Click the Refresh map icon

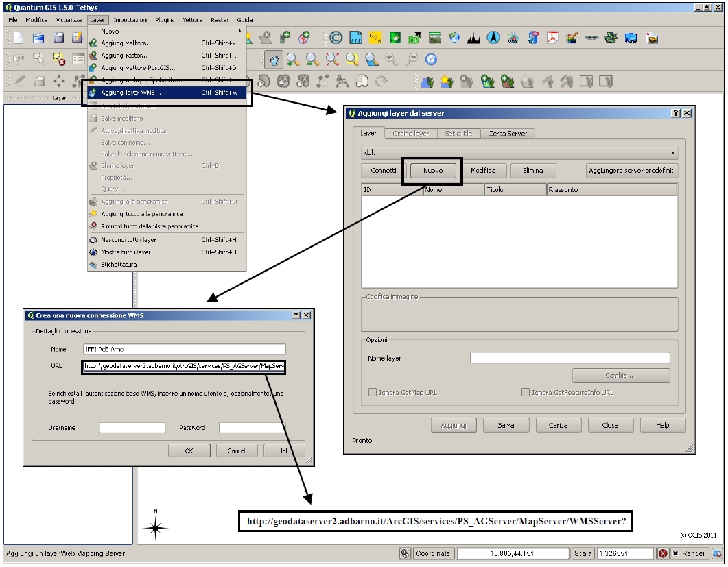click(x=431, y=60)
